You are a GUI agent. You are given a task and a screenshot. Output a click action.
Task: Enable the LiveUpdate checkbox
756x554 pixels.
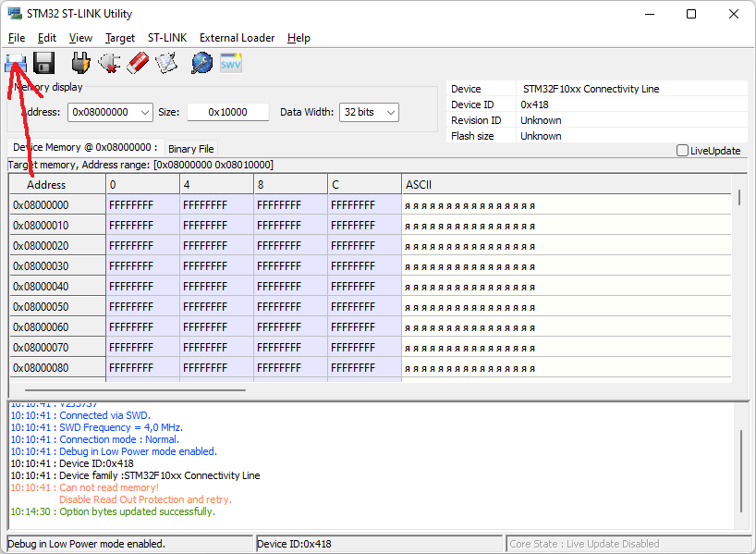point(682,151)
